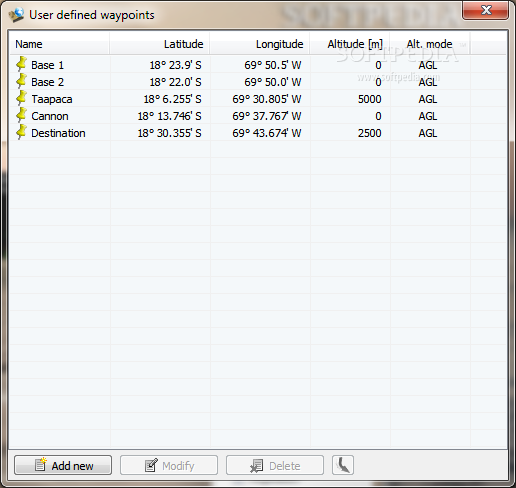Image resolution: width=516 pixels, height=488 pixels.
Task: Click latitude 18° 6.255' S
Action: 172,99
